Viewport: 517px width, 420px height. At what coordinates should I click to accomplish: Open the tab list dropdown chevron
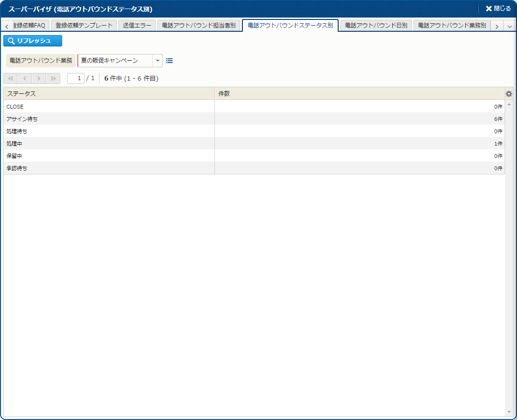pyautogui.click(x=510, y=27)
